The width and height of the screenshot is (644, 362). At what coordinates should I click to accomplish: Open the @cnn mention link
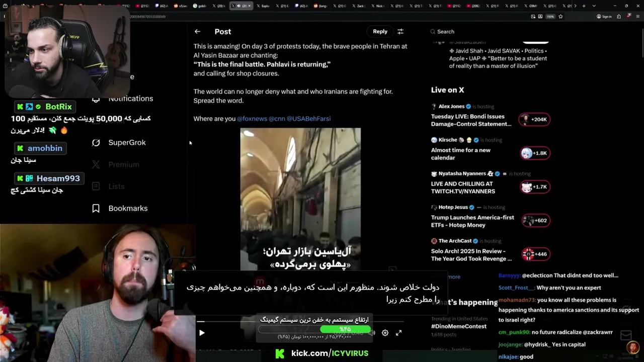click(x=277, y=119)
